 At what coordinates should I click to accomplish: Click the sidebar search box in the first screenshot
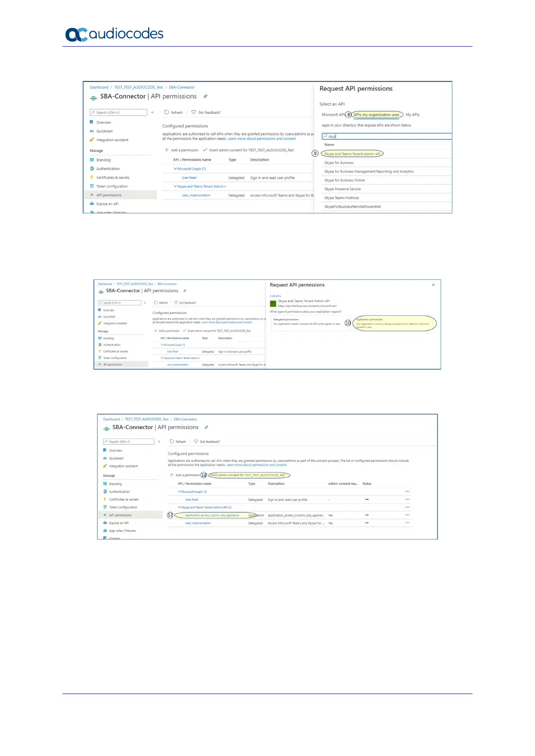click(x=119, y=112)
